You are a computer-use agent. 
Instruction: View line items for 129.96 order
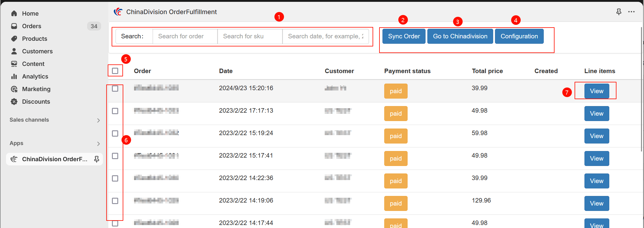(x=597, y=203)
